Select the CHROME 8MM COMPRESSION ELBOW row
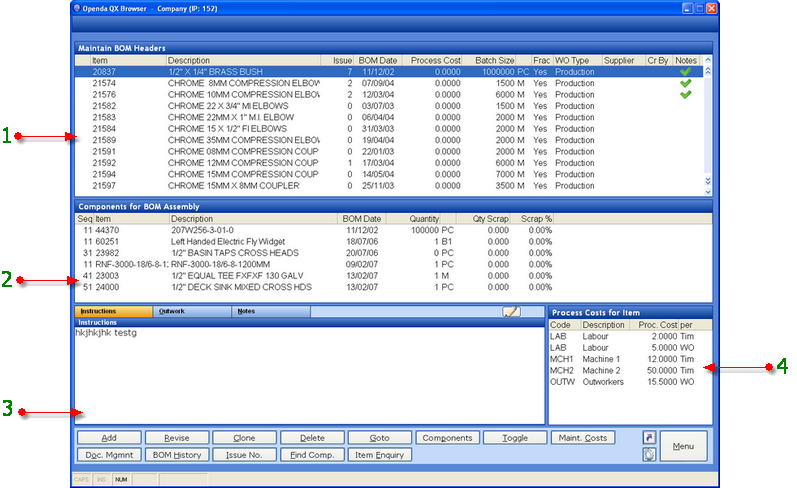797x488 pixels. [x=389, y=83]
